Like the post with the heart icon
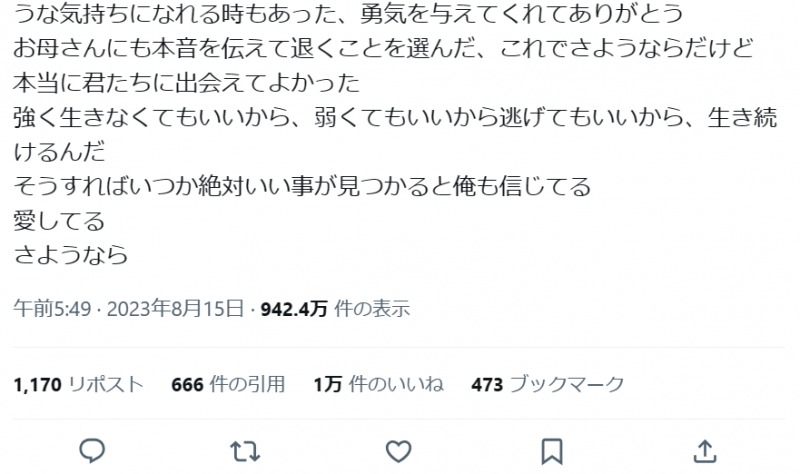Viewport: 800px width, 474px height. pyautogui.click(x=398, y=452)
